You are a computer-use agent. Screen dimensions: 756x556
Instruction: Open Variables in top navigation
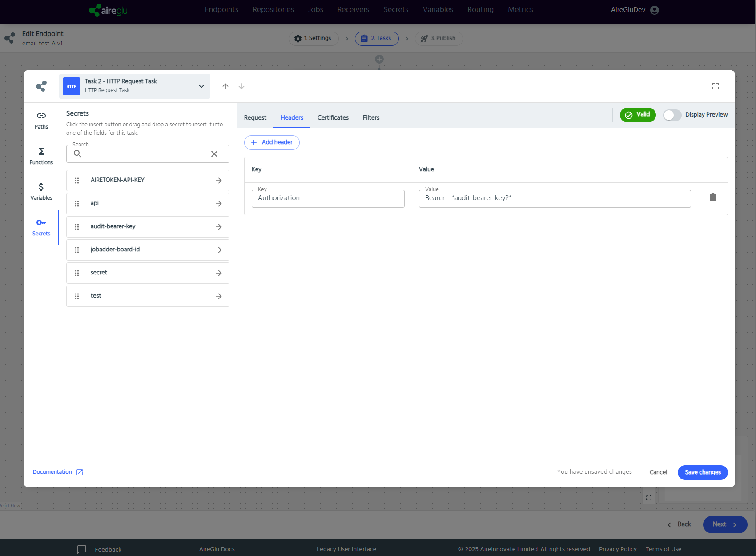point(438,10)
